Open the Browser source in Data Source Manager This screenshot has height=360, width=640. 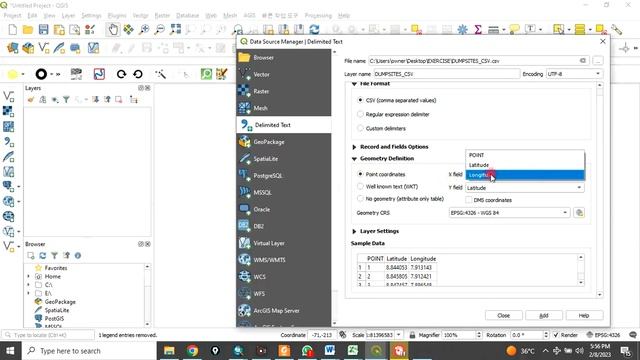tap(284, 58)
